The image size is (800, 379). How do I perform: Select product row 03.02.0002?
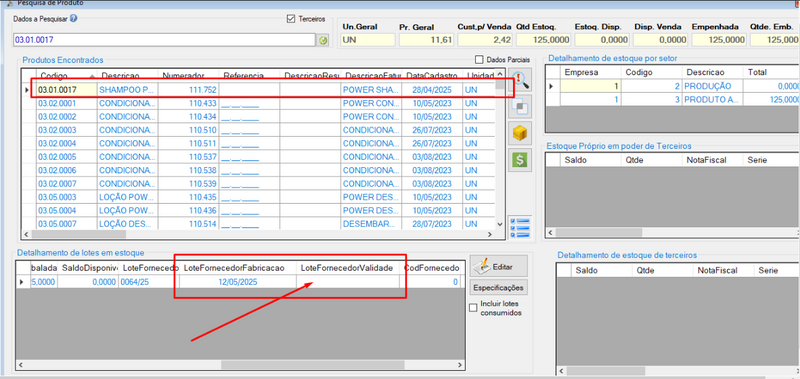[x=258, y=116]
